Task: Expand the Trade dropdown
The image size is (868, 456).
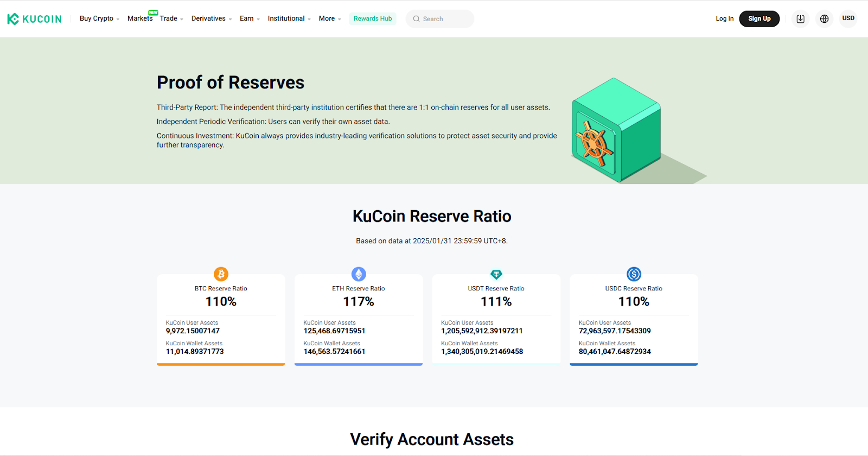Action: (x=171, y=18)
